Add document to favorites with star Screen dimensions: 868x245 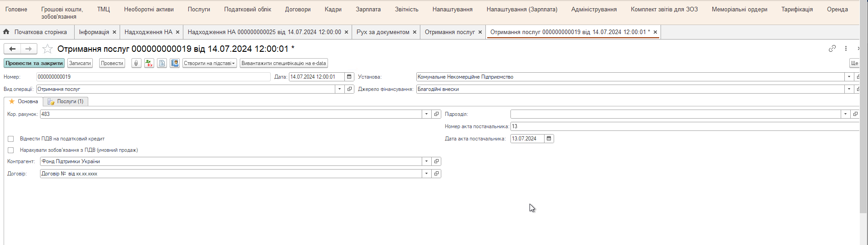[47, 49]
